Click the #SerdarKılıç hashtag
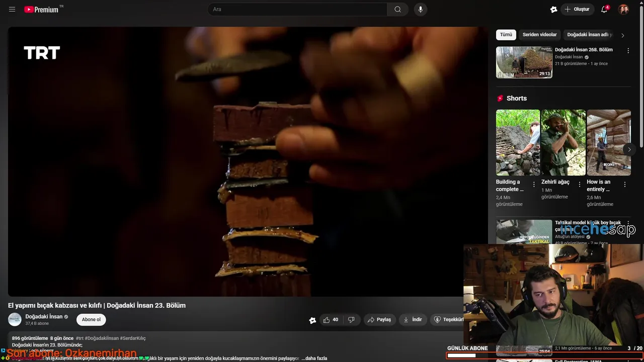The image size is (644, 362). tap(133, 338)
